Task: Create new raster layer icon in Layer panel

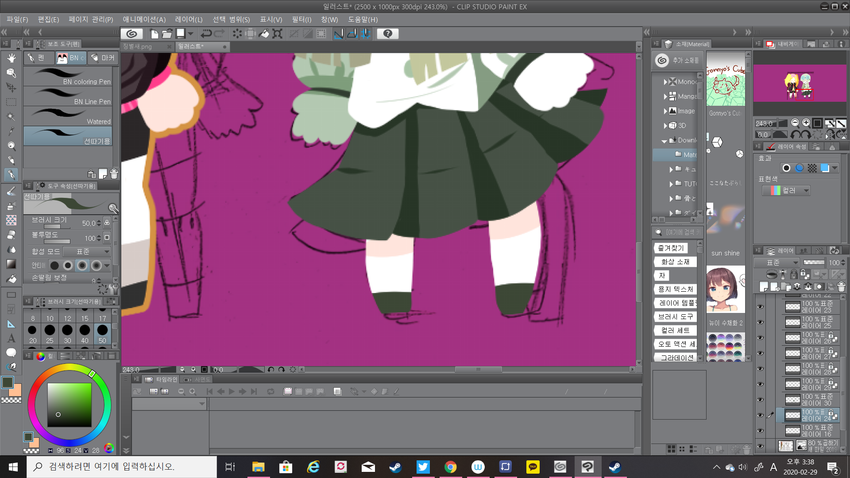Action: (x=764, y=286)
